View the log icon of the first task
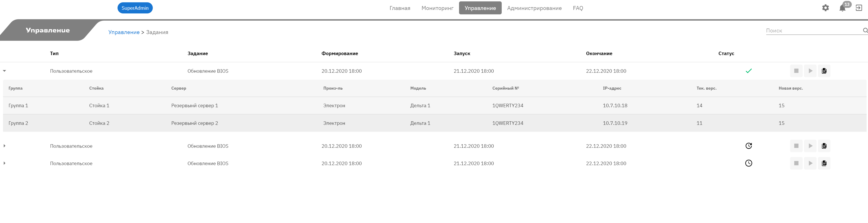 pyautogui.click(x=824, y=71)
